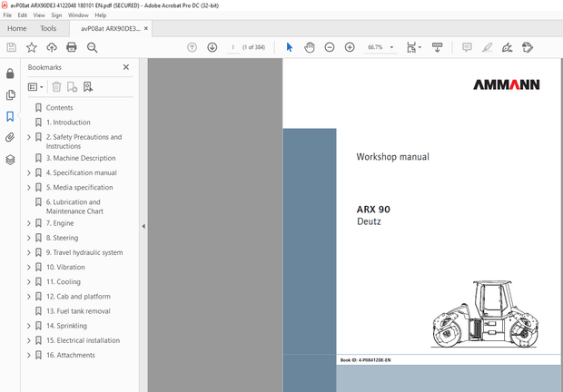Image resolution: width=563 pixels, height=392 pixels.
Task: Activate the hand pan tool
Action: pyautogui.click(x=310, y=47)
